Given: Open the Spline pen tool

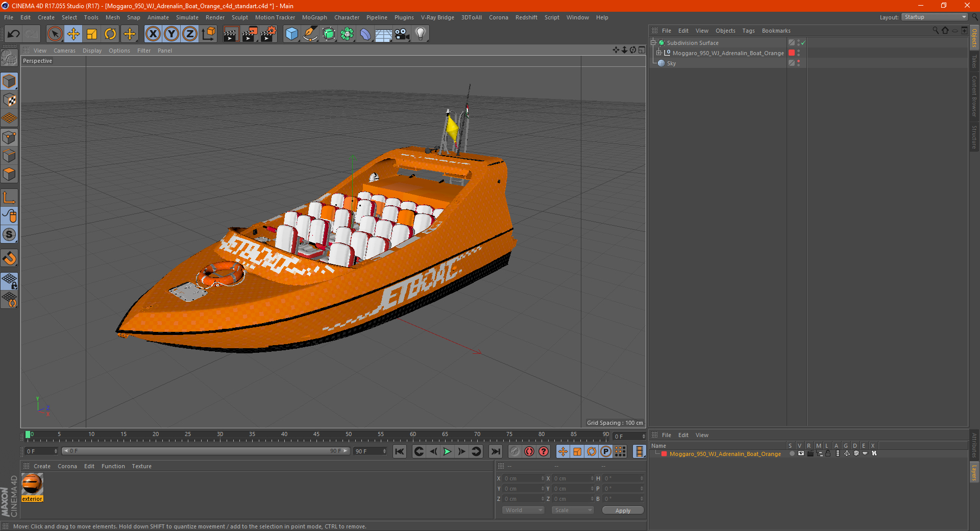Looking at the screenshot, I should 310,34.
